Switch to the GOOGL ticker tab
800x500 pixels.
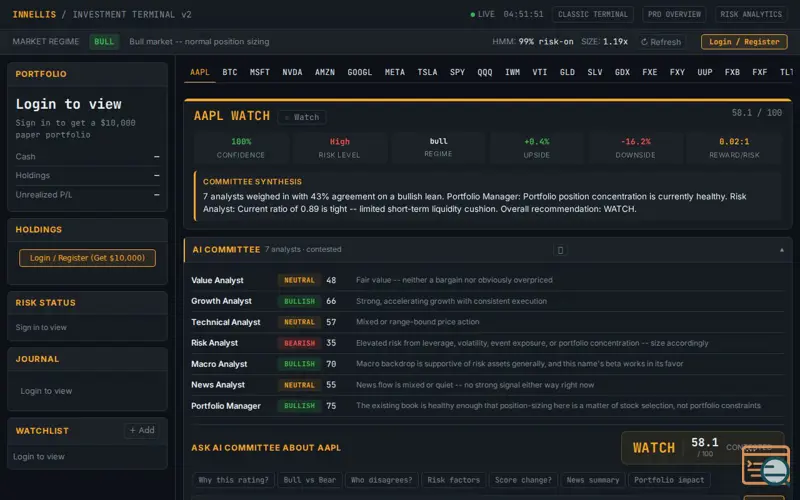pyautogui.click(x=360, y=72)
